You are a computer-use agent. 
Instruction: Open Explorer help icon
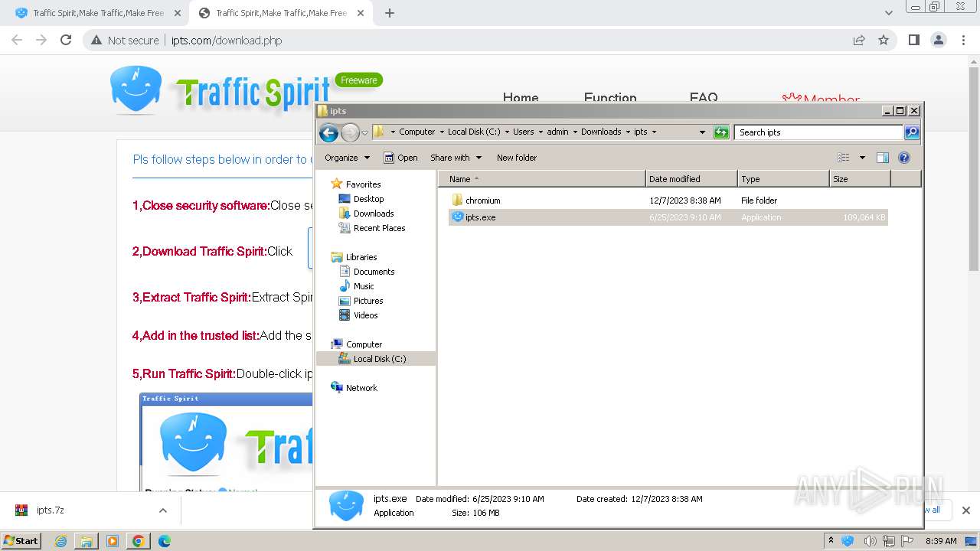click(x=903, y=158)
